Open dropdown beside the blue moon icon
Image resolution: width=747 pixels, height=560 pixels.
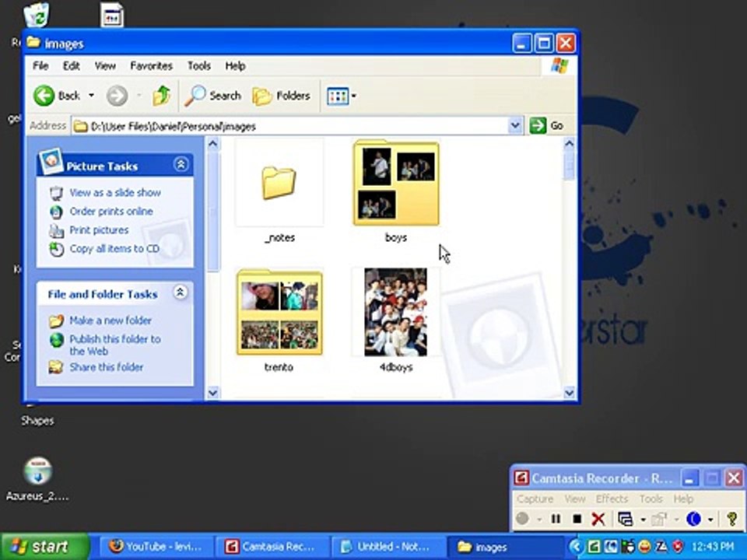[x=710, y=519]
